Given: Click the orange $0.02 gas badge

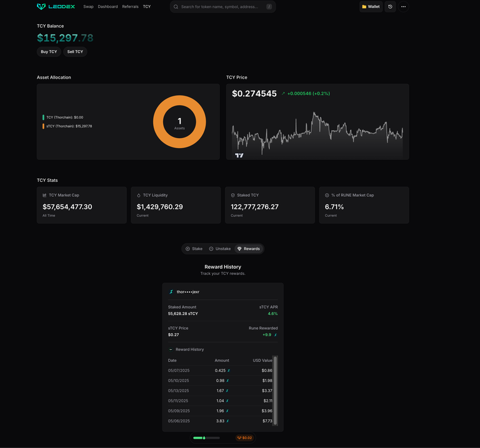Looking at the screenshot, I should pos(244,438).
